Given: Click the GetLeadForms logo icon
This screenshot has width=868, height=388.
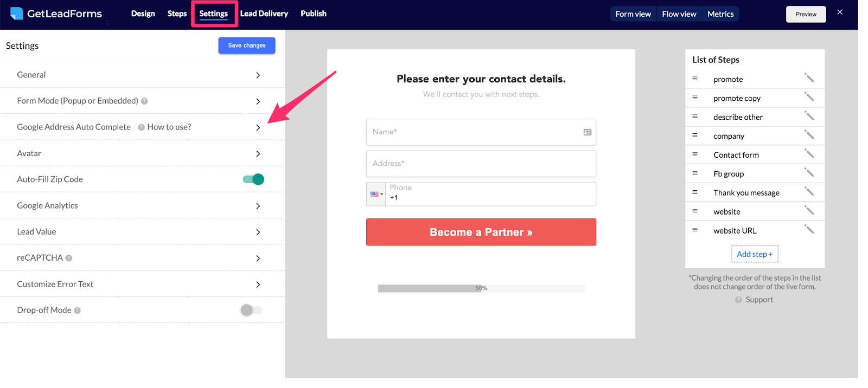Looking at the screenshot, I should click(16, 13).
